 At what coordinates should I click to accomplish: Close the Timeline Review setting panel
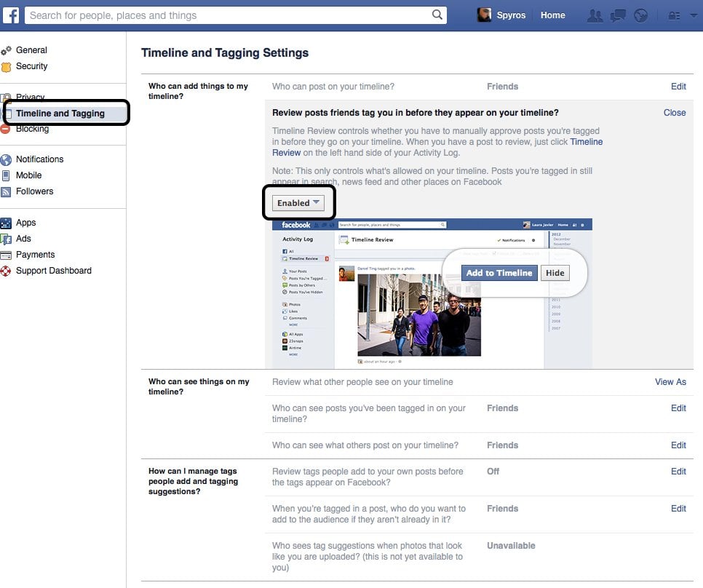point(675,113)
